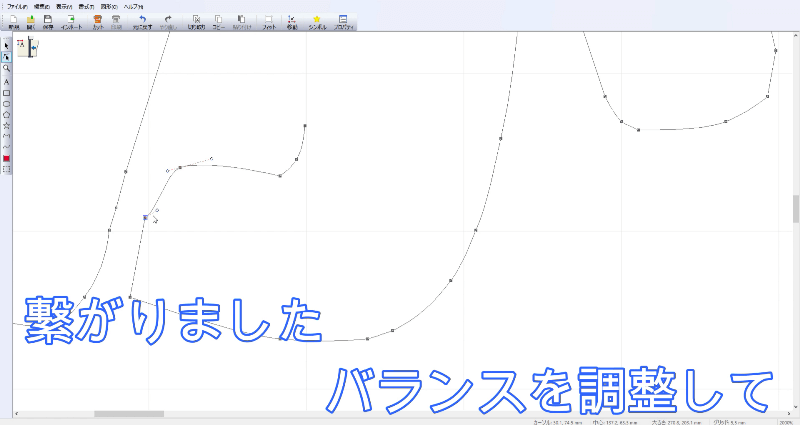Click the 貼り付け paste icon
Screen dimensions: 800x425
coord(242,22)
